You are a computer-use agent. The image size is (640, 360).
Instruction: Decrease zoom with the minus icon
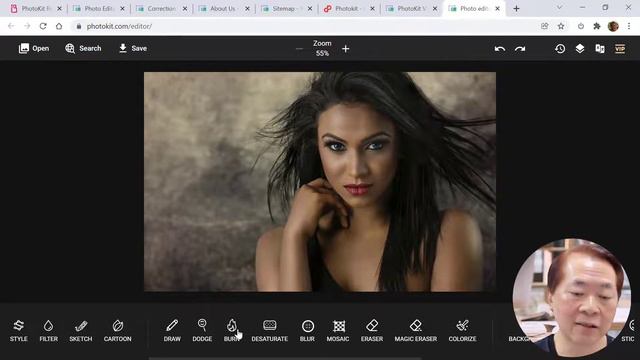click(x=299, y=49)
